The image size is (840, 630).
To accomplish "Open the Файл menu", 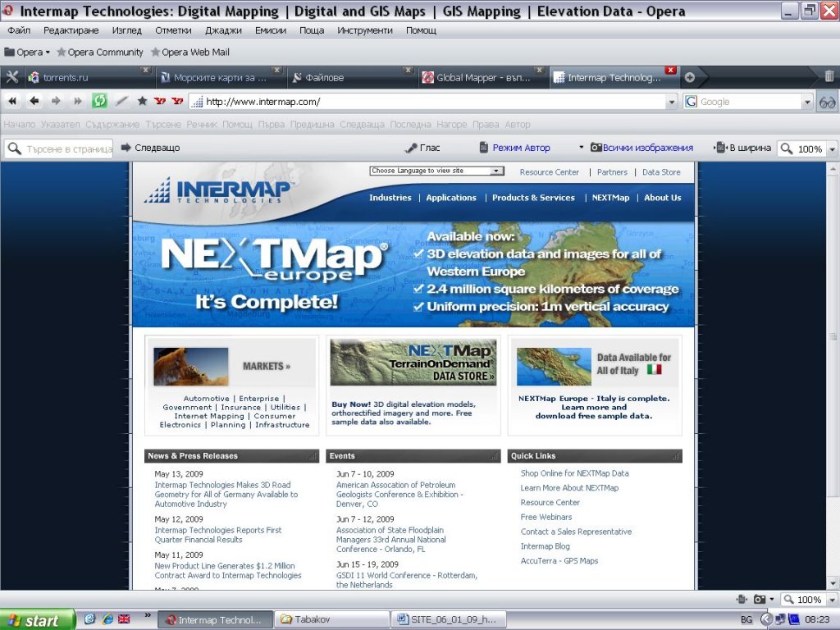I will pyautogui.click(x=19, y=30).
